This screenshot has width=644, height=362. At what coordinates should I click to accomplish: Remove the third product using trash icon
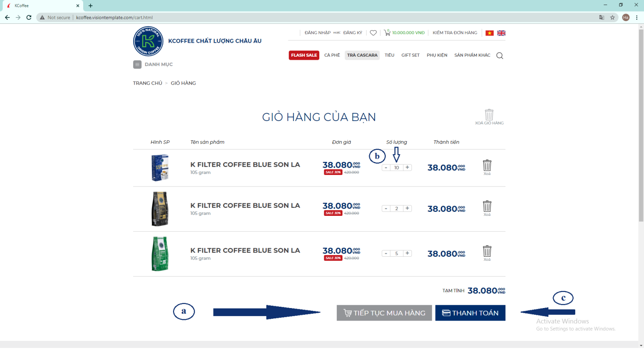[x=487, y=251]
